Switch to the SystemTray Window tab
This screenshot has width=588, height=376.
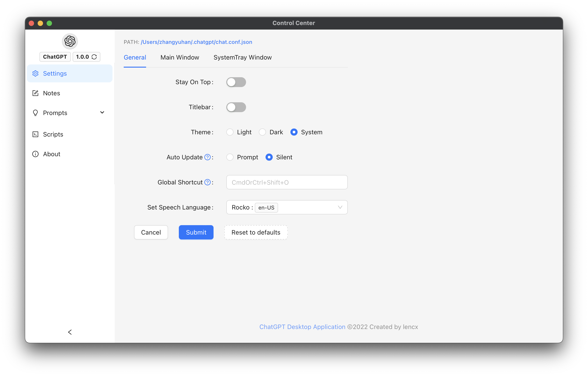point(242,57)
